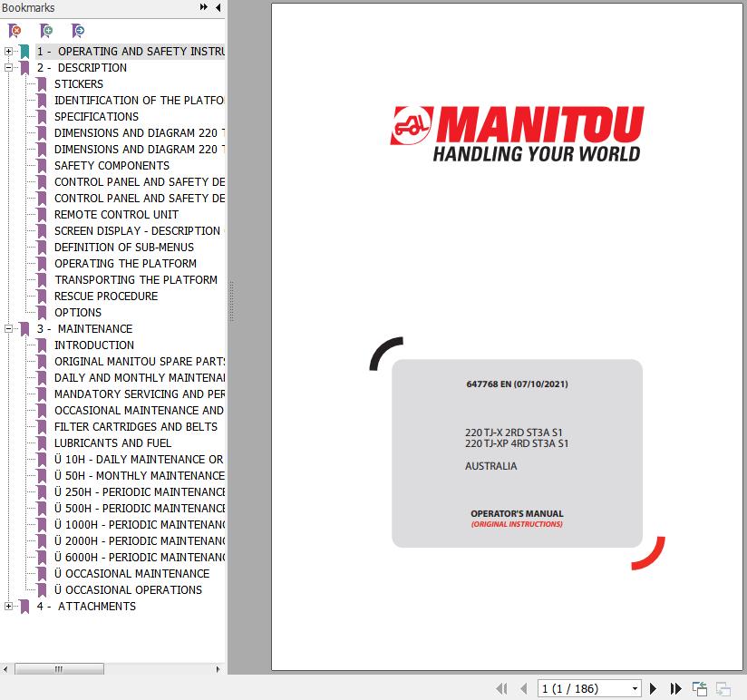The image size is (747, 700).
Task: Open ORIGINAL MANITOU SPARE PARTS bookmark
Action: pyautogui.click(x=140, y=361)
